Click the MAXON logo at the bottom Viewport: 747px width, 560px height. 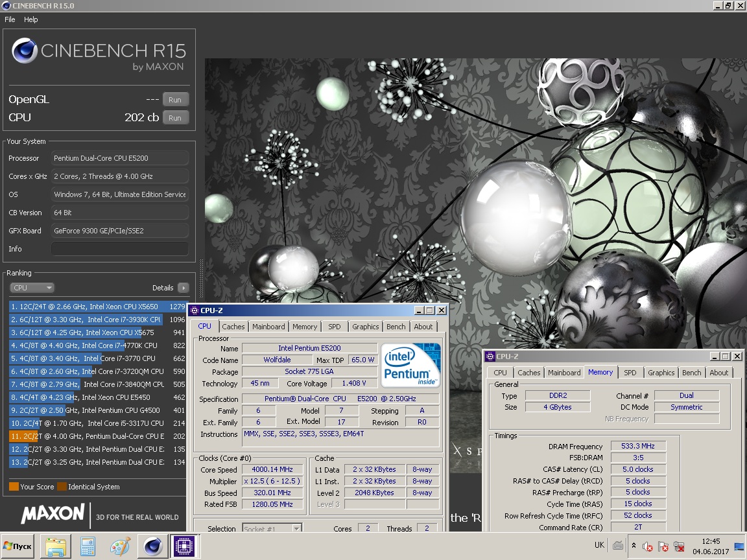click(53, 514)
